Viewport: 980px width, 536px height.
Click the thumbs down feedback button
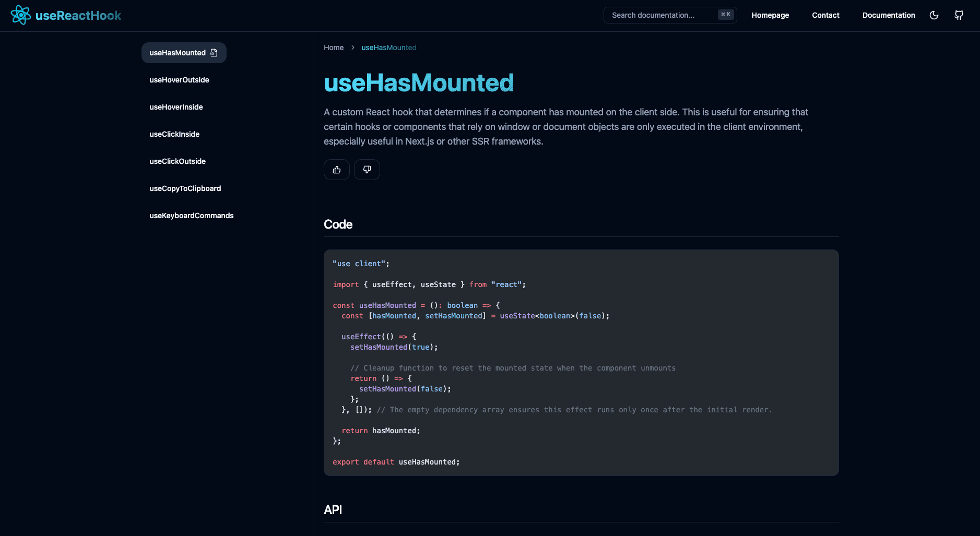click(x=367, y=170)
